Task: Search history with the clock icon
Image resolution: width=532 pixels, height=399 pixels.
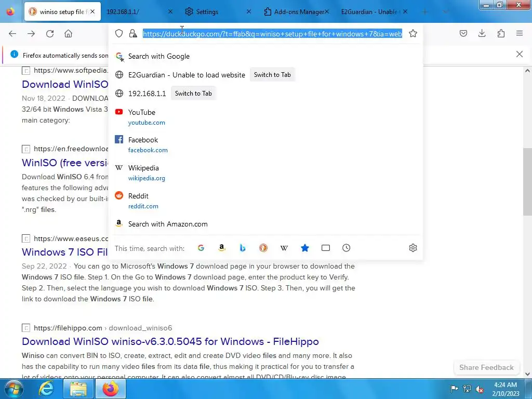Action: 347,248
